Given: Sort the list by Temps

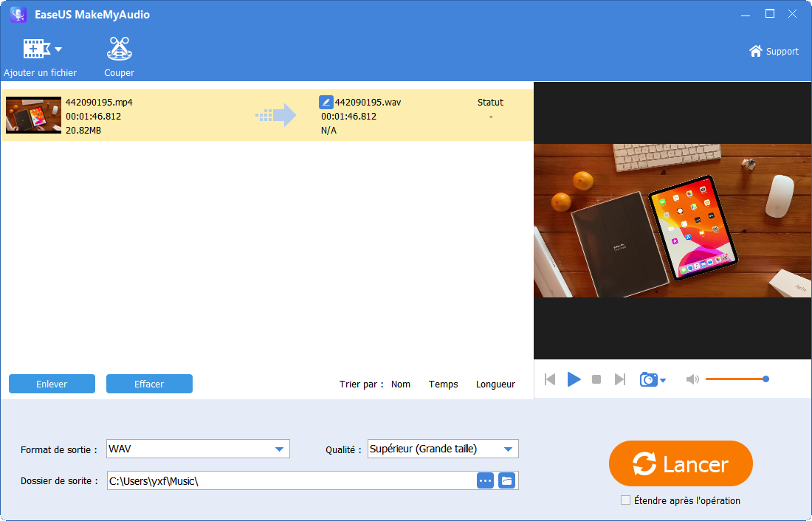Looking at the screenshot, I should coord(444,384).
